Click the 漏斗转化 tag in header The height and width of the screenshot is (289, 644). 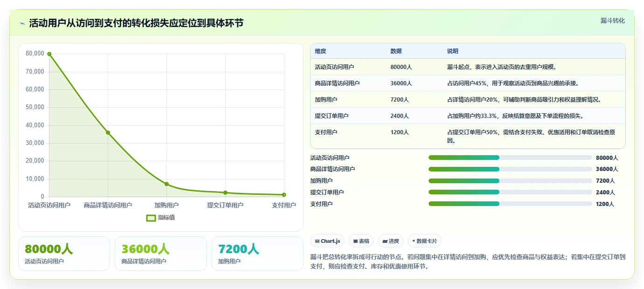[x=612, y=21]
